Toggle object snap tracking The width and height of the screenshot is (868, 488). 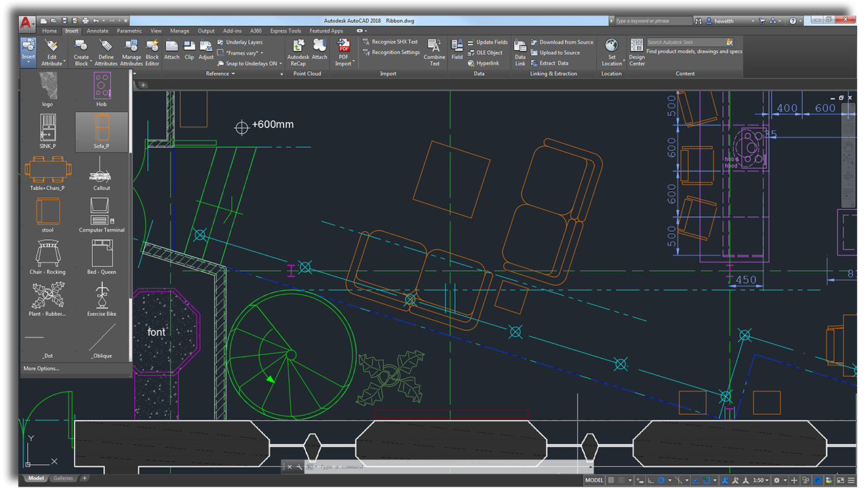tap(696, 481)
